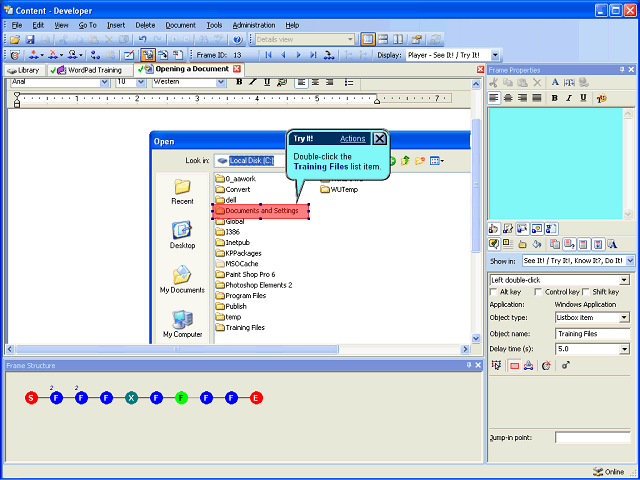The height and width of the screenshot is (480, 640).
Task: Click the male symbol icon near Delay time
Action: click(x=565, y=366)
